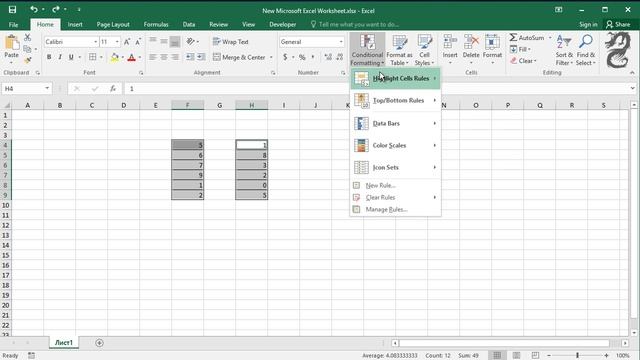Viewport: 640px width, 360px height.
Task: Activate the Format Painter brush
Action: pyautogui.click(x=27, y=60)
